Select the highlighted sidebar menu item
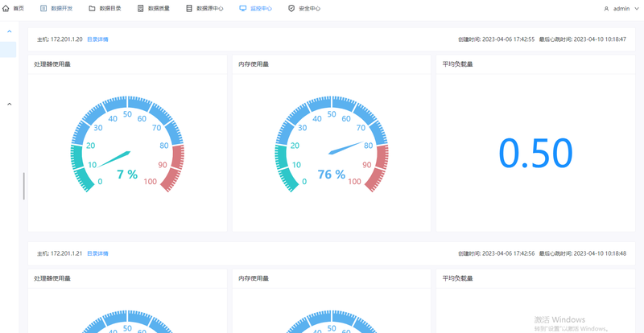 point(8,49)
